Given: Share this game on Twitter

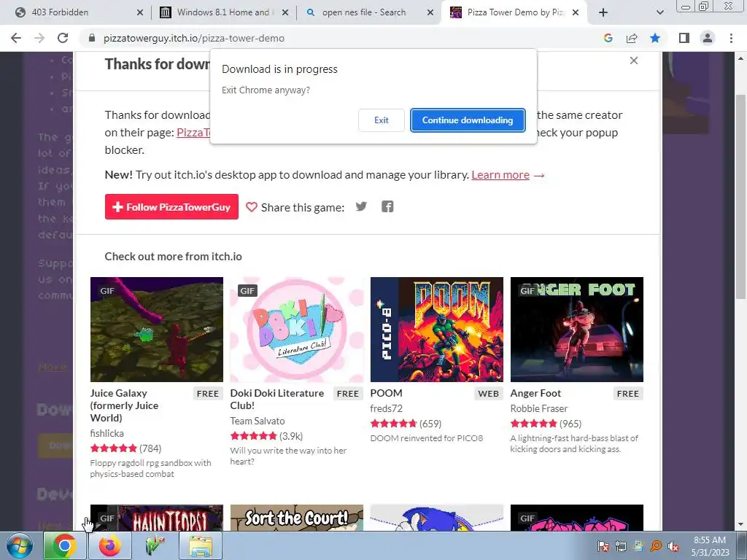Looking at the screenshot, I should pyautogui.click(x=361, y=206).
